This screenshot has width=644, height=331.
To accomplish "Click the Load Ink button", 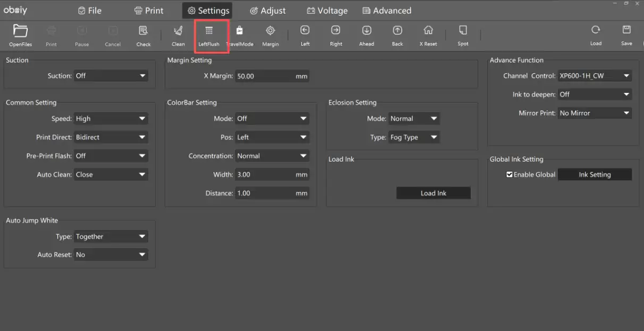I will click(x=434, y=193).
